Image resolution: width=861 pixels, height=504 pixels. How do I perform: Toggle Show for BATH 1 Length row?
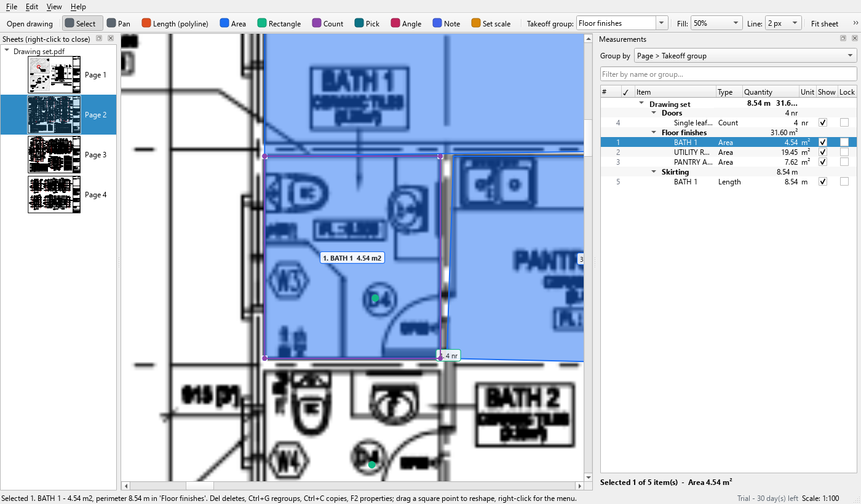pyautogui.click(x=823, y=181)
